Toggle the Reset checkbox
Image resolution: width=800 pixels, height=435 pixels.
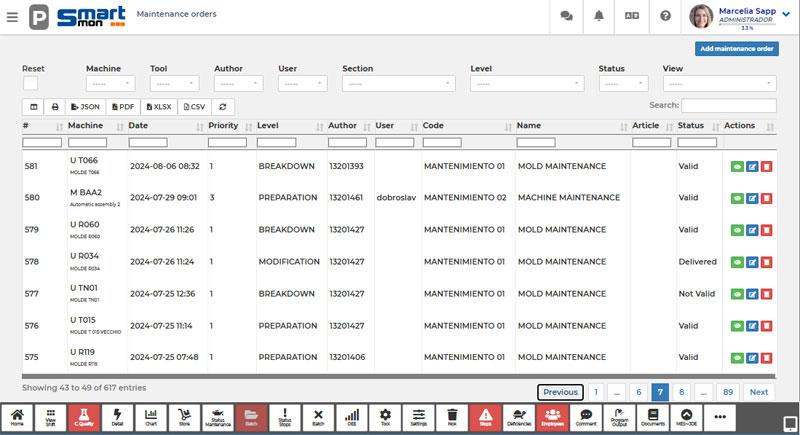point(31,84)
